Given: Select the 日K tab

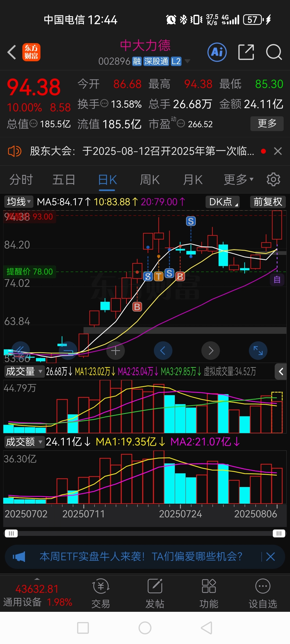Looking at the screenshot, I should pyautogui.click(x=107, y=180).
